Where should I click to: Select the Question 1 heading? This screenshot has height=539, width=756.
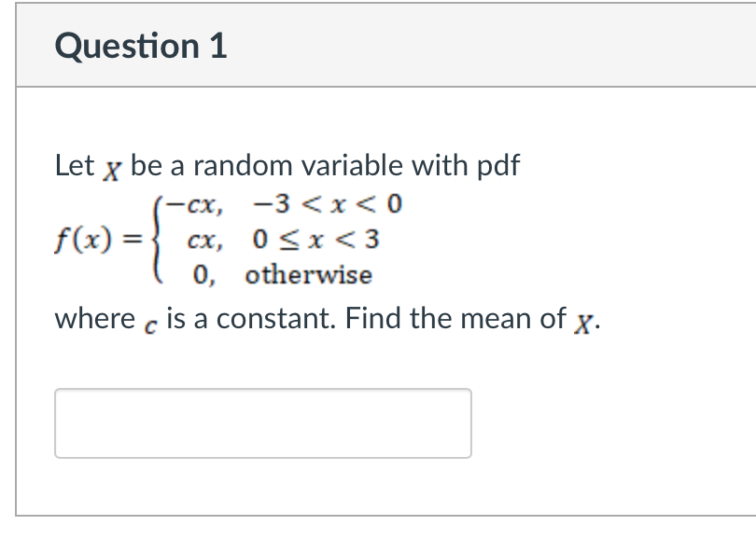[142, 45]
